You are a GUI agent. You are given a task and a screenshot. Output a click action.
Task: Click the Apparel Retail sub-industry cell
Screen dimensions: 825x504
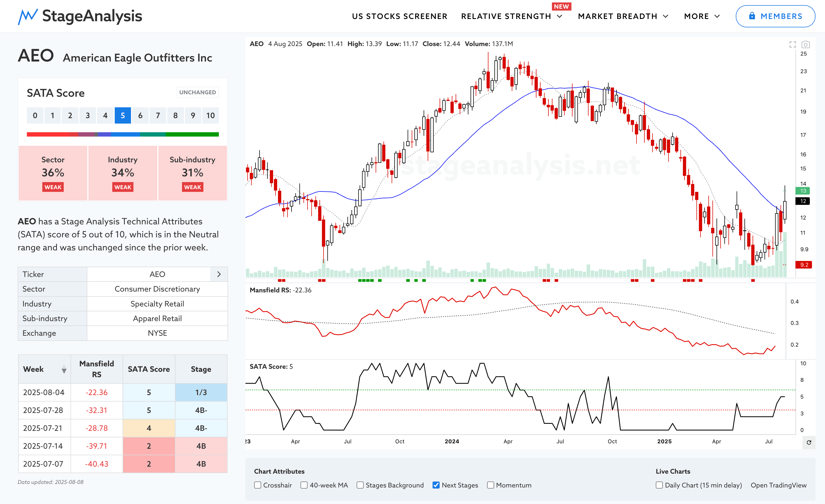[157, 318]
